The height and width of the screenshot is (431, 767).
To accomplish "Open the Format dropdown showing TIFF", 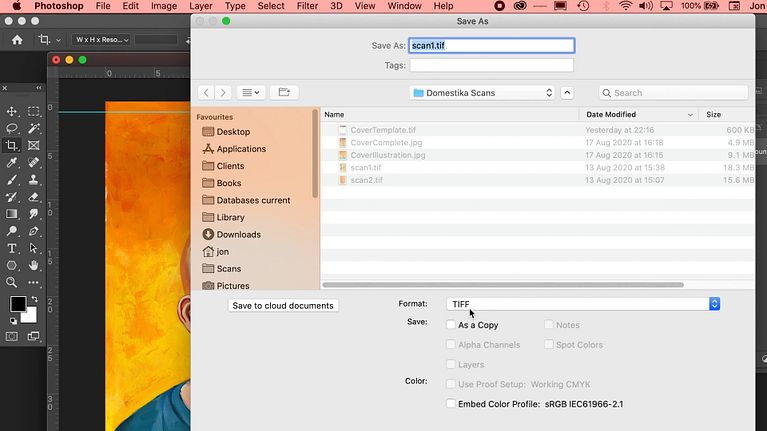I will tap(582, 304).
